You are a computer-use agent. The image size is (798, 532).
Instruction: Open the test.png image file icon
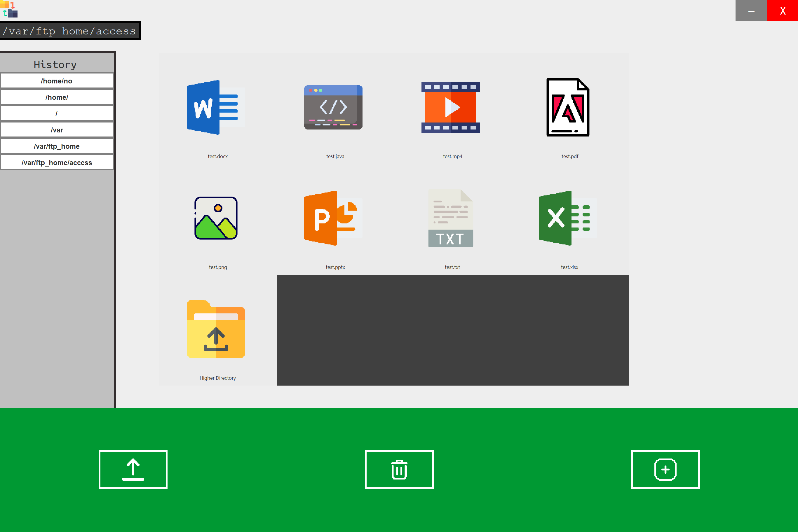point(216,218)
